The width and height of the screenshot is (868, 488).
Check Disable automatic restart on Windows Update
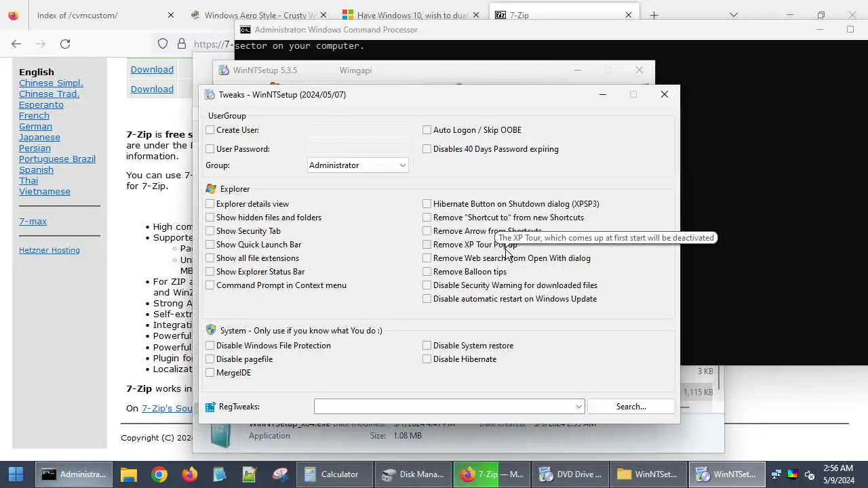pyautogui.click(x=427, y=299)
